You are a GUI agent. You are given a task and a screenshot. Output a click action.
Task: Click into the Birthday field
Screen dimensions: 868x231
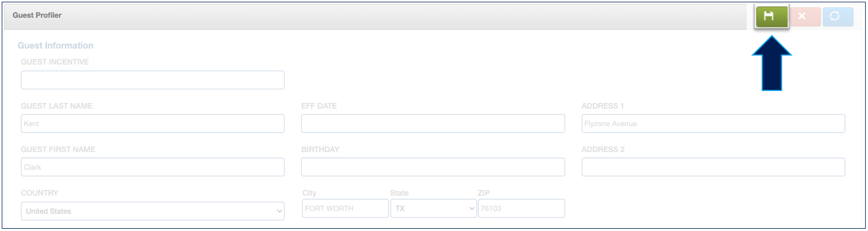(433, 167)
